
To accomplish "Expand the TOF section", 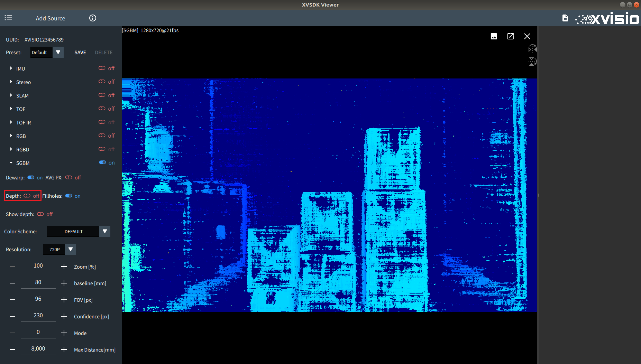I will click(11, 109).
